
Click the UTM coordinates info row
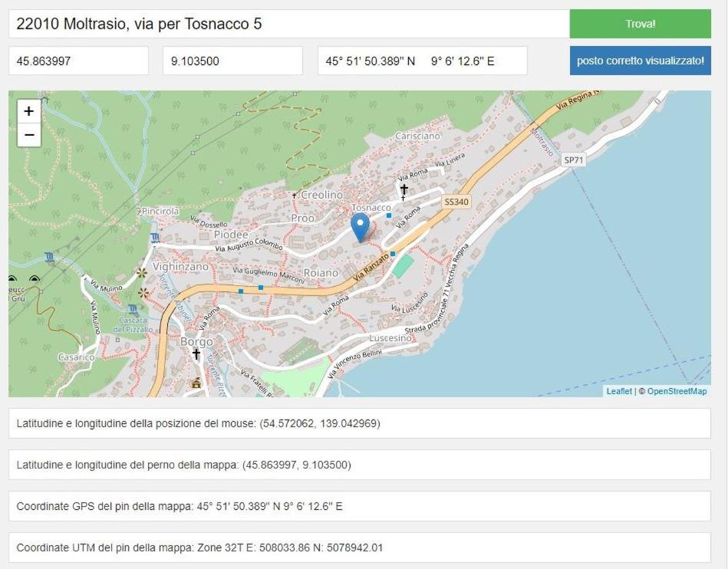coord(359,548)
